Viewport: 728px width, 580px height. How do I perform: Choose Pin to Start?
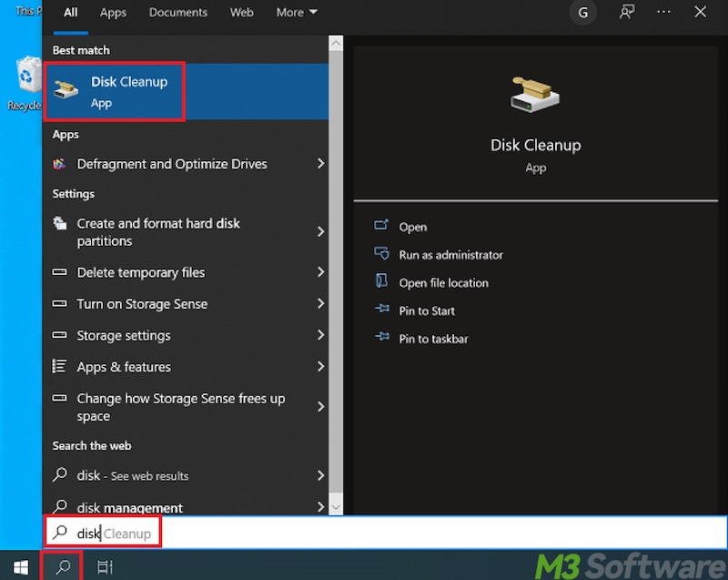click(x=427, y=310)
